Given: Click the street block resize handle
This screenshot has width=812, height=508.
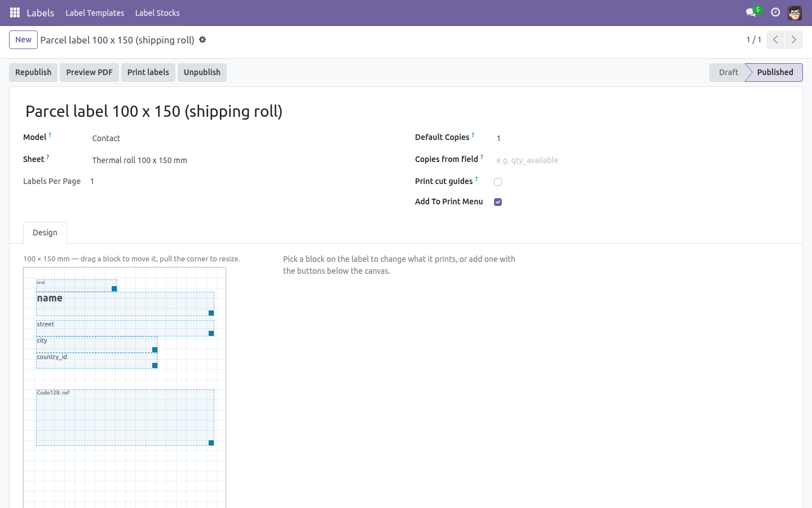Looking at the screenshot, I should pyautogui.click(x=211, y=334).
